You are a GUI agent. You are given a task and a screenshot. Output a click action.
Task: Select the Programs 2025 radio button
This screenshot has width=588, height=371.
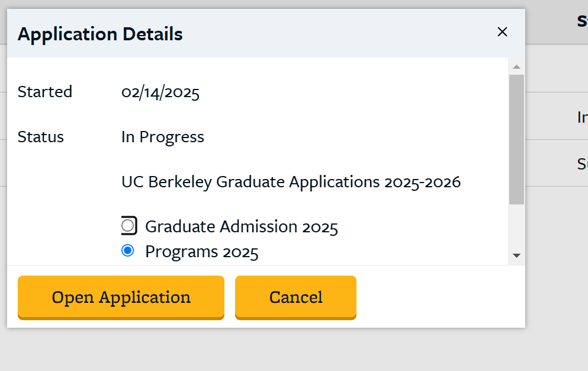[x=127, y=251]
